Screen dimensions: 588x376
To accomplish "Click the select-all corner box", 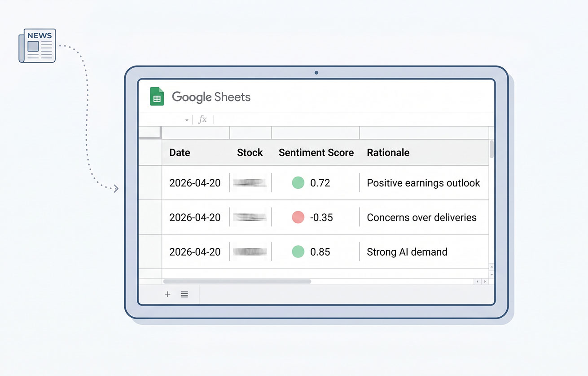I will [149, 133].
